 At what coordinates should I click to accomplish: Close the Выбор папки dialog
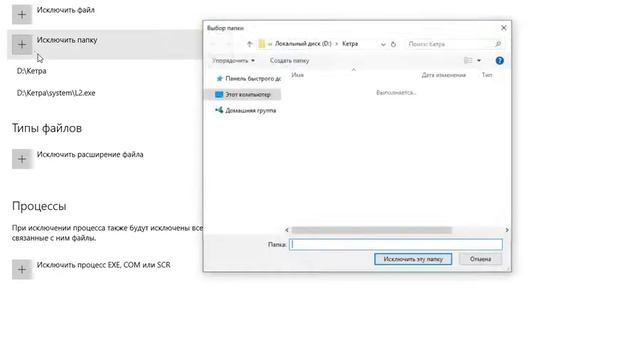pyautogui.click(x=503, y=28)
